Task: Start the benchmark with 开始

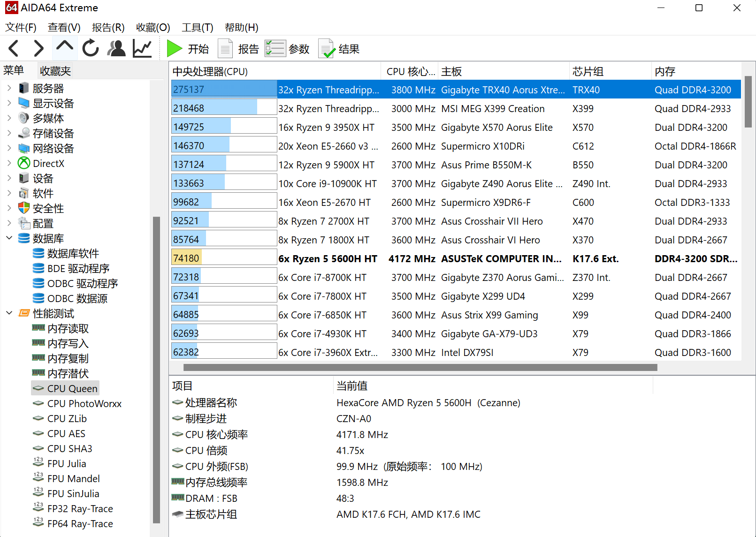Action: click(188, 49)
